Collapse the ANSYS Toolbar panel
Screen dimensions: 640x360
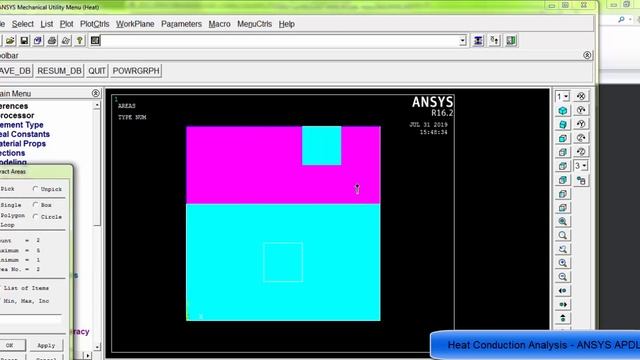587,55
